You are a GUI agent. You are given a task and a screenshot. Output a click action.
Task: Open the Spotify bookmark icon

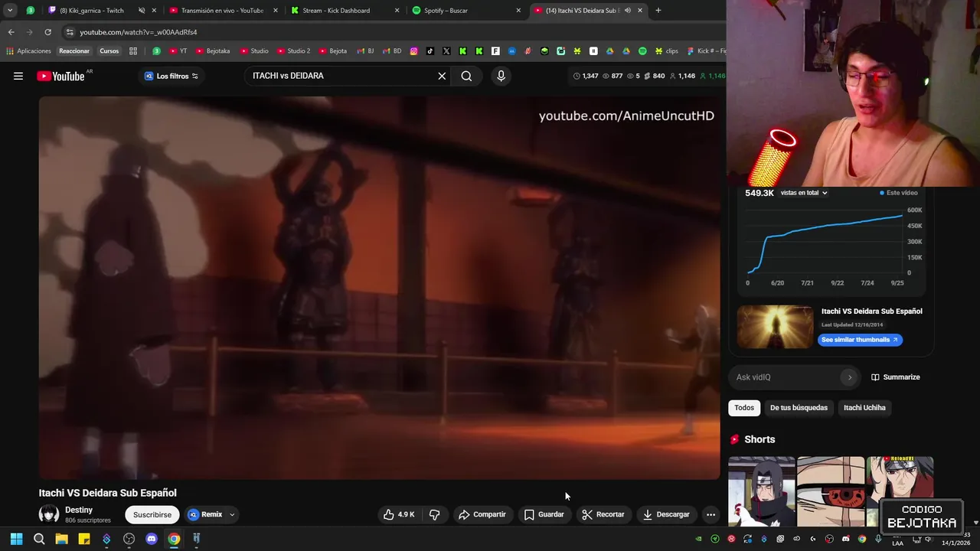[x=642, y=51]
